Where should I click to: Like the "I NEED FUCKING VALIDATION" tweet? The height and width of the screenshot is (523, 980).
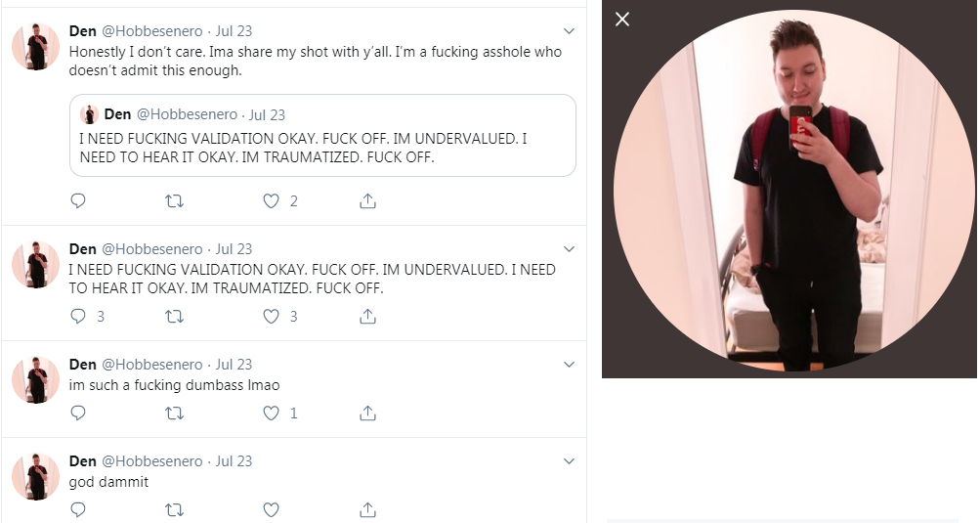271,316
